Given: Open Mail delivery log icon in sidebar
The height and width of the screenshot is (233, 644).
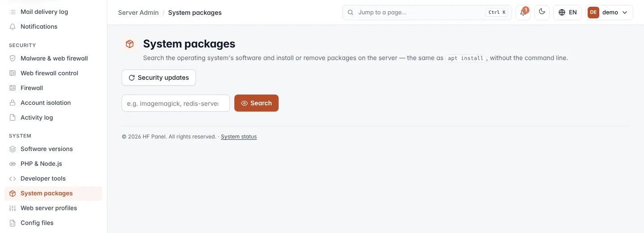Looking at the screenshot, I should 13,12.
